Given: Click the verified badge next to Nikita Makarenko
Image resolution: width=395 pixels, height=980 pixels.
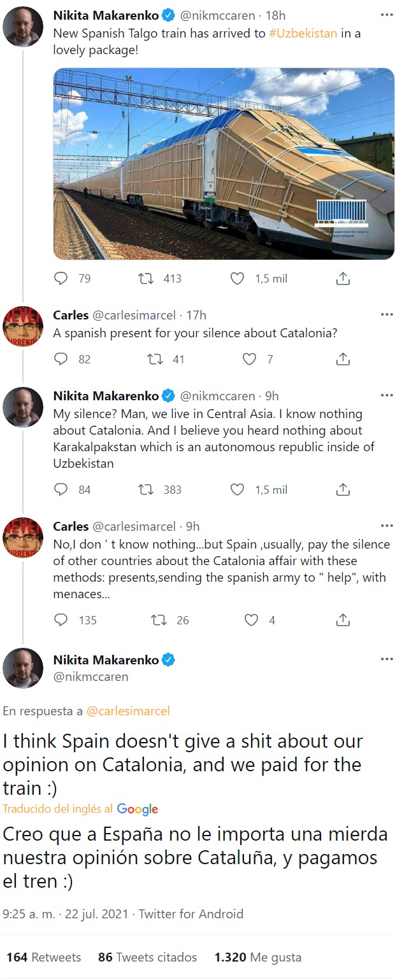Looking at the screenshot, I should (168, 15).
